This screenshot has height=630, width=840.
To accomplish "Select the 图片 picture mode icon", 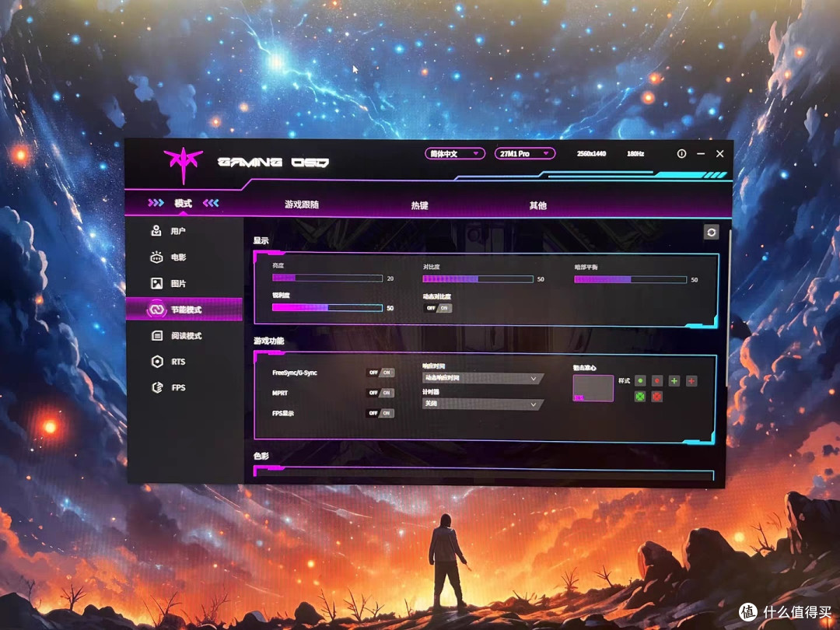I will click(156, 283).
